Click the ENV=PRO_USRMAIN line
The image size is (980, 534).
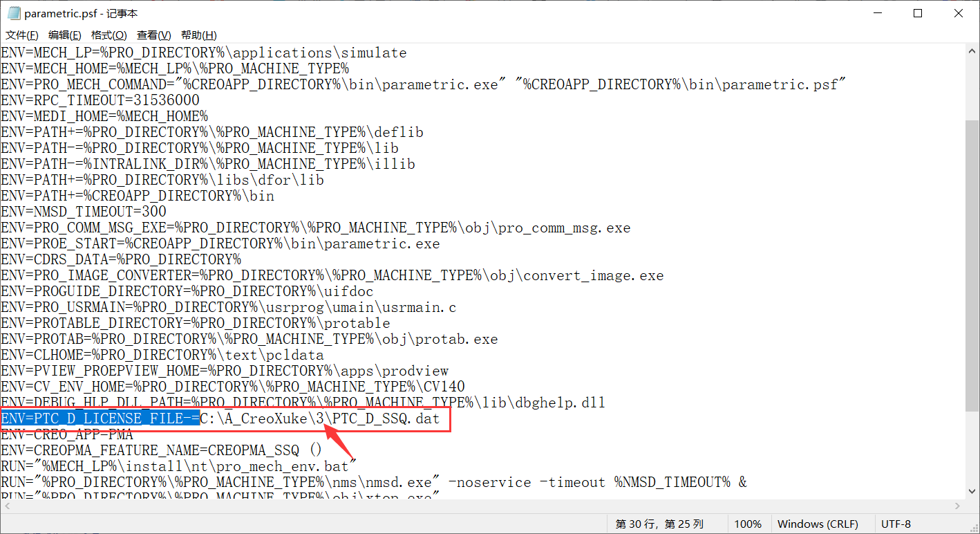[229, 307]
